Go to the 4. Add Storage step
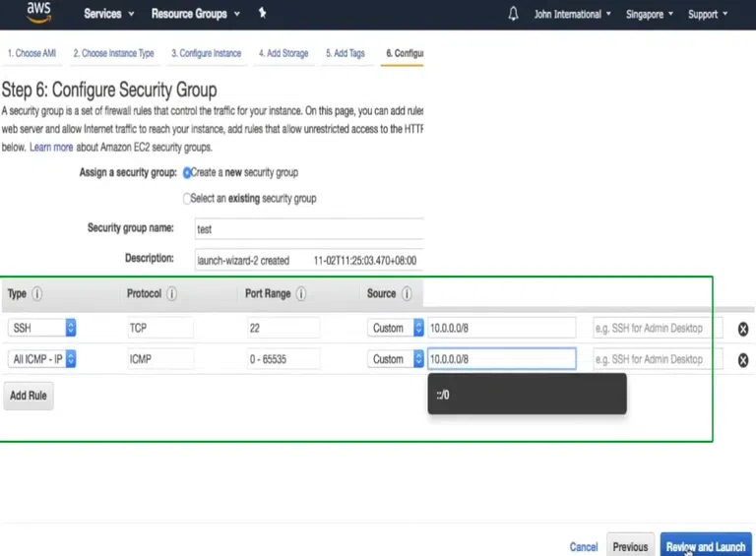Image resolution: width=756 pixels, height=556 pixels. click(x=283, y=53)
